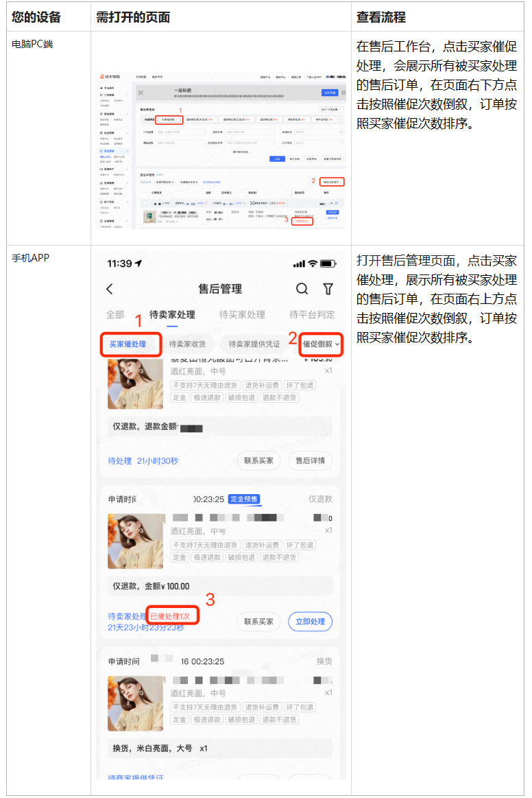
Task: Click the cellular signal bars in status bar
Action: point(299,263)
